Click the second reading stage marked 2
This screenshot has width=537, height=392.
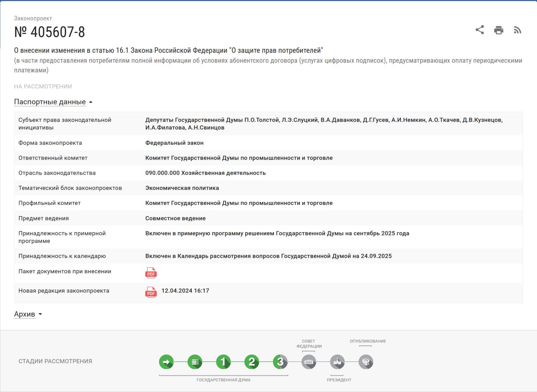[252, 361]
